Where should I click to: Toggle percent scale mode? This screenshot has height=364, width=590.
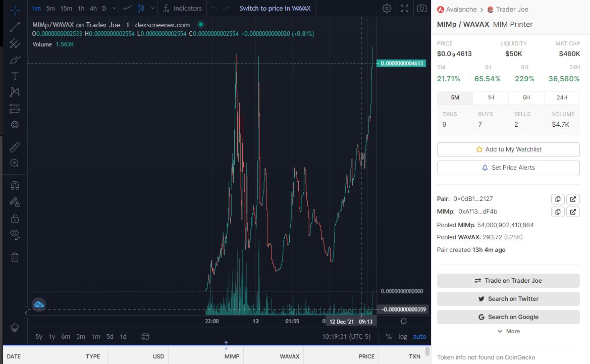pos(389,337)
